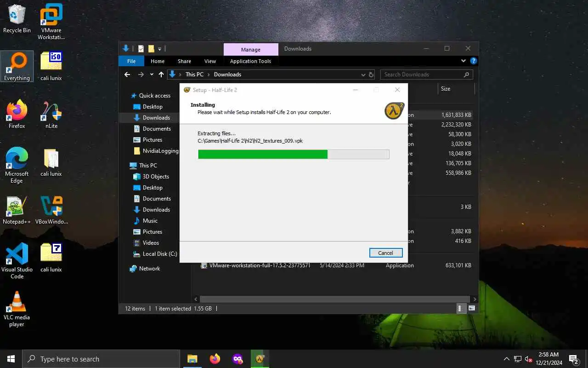
Task: Open the address bar history dropdown
Action: pyautogui.click(x=363, y=75)
